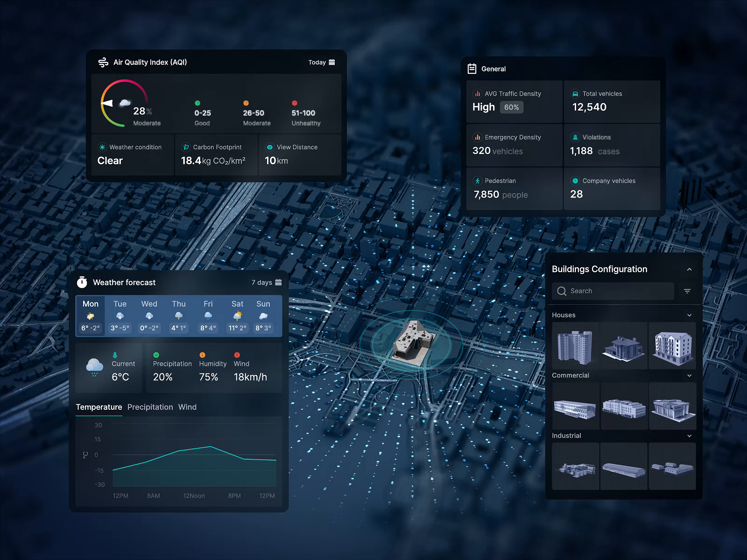747x560 pixels.
Task: Click the AQI gauge pointer arrow
Action: coord(107,103)
